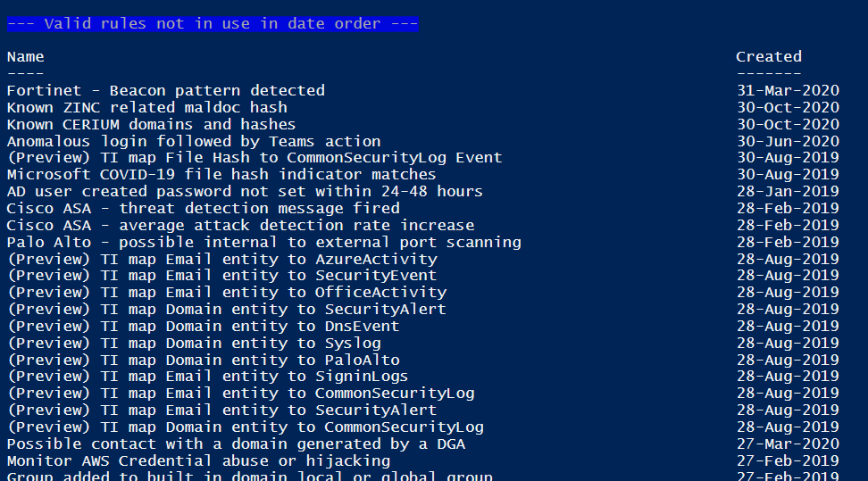Select the Fortinet Beacon pattern detected rule
Screen dimensions: 868x481
point(166,90)
